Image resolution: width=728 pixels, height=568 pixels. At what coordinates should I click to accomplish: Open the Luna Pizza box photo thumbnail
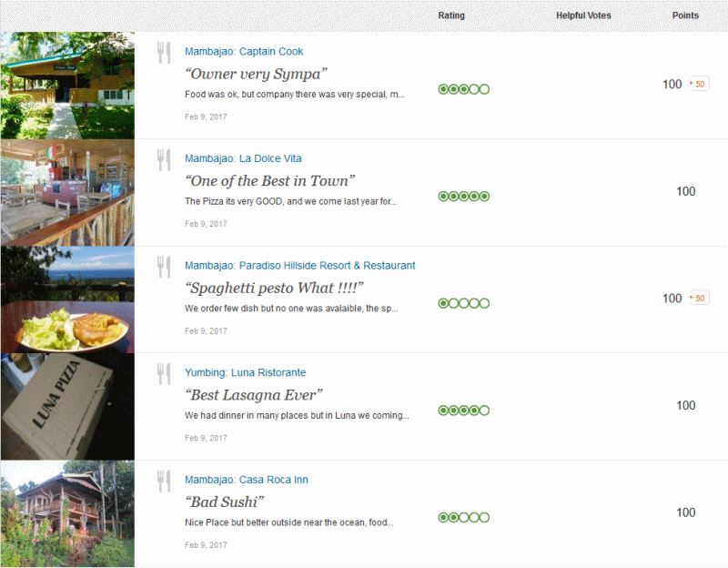67,407
